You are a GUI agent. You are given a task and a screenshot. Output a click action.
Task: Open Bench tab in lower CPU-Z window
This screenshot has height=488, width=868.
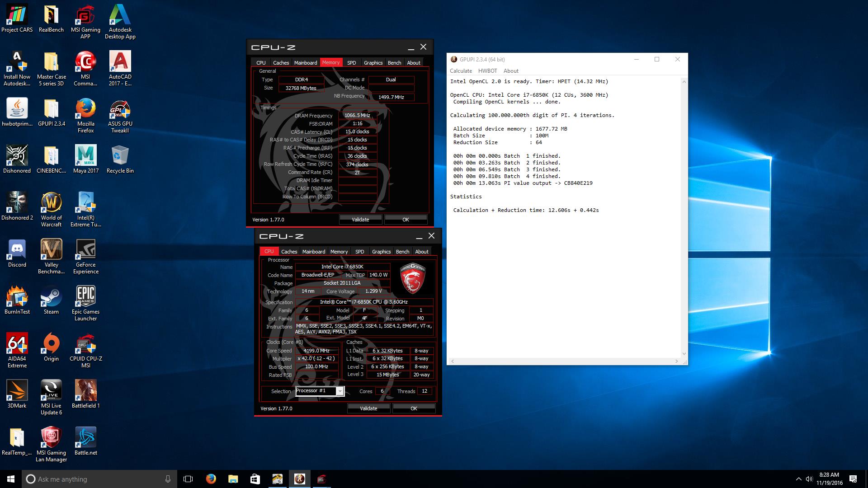point(402,252)
